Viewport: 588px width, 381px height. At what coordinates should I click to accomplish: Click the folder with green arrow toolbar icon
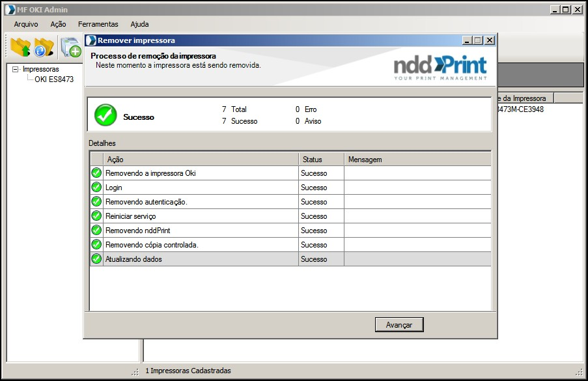(21, 48)
